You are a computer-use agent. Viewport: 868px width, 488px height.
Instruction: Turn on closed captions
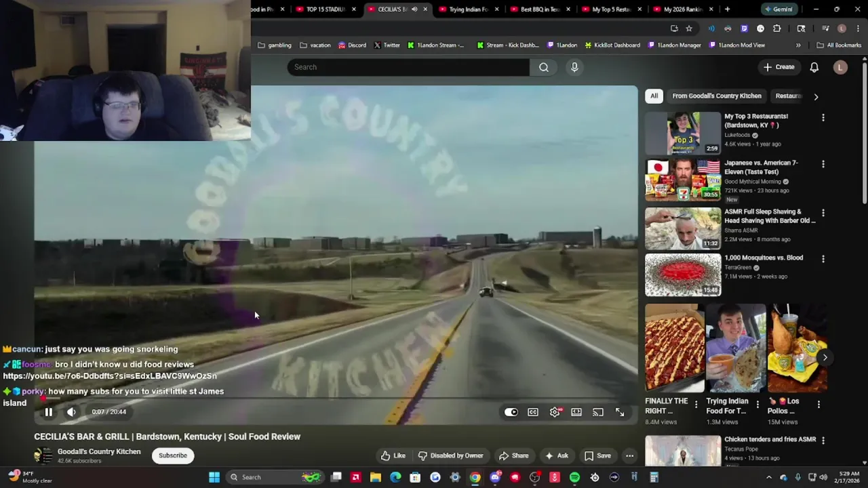pos(533,412)
